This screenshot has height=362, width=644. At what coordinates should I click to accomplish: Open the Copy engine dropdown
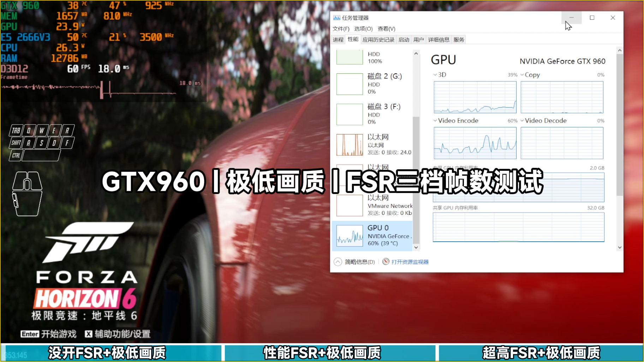(530, 75)
